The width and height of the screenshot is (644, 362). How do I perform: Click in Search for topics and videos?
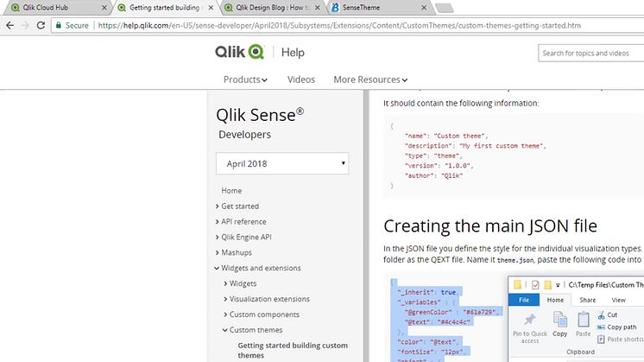(x=591, y=53)
